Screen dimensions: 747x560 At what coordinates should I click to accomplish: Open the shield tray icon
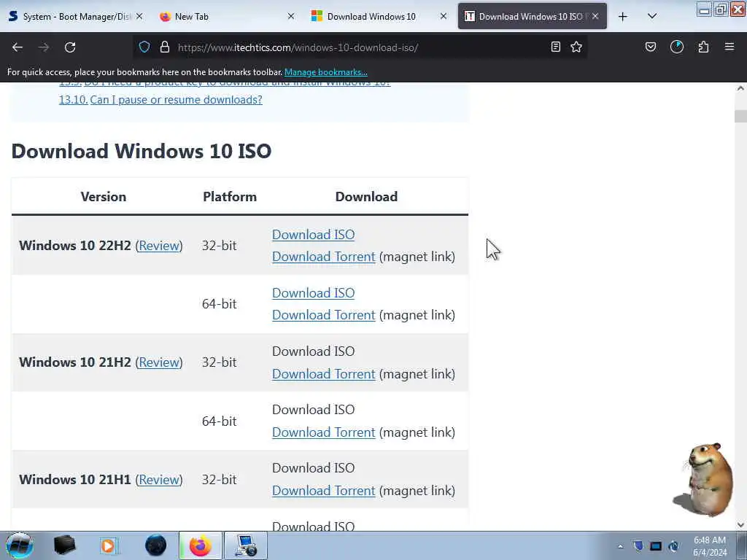638,546
